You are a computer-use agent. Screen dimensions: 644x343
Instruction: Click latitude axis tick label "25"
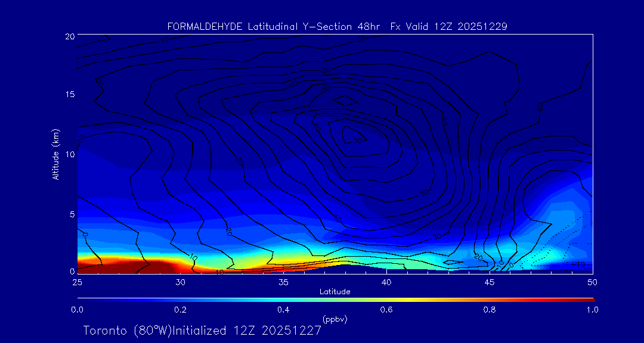tap(77, 282)
